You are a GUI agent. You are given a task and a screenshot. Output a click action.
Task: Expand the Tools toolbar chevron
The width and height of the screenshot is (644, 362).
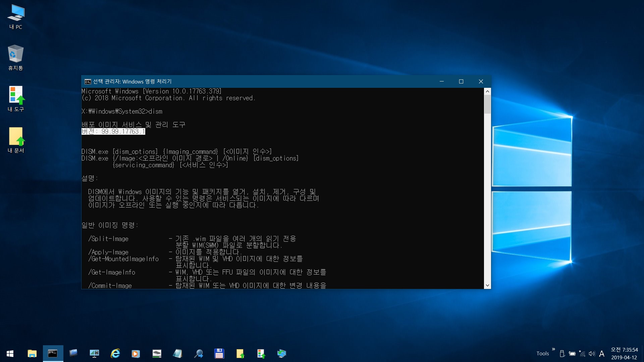(x=553, y=349)
